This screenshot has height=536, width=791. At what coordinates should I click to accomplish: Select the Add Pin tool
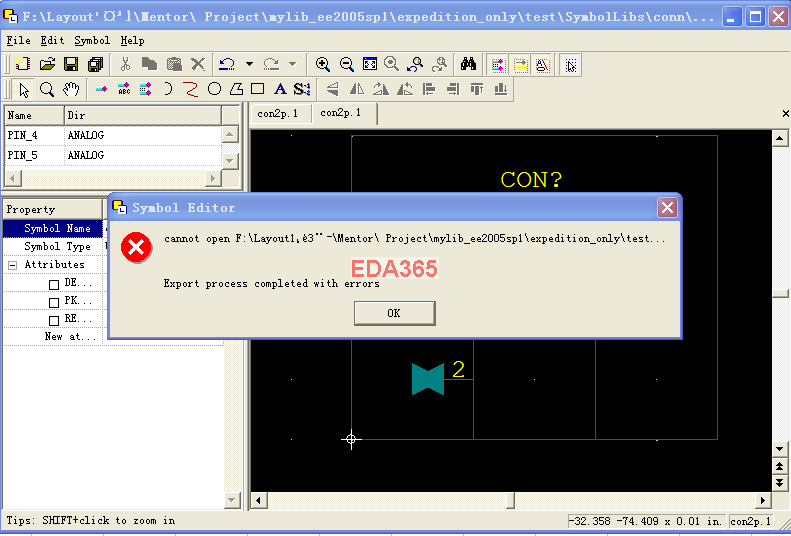point(101,90)
